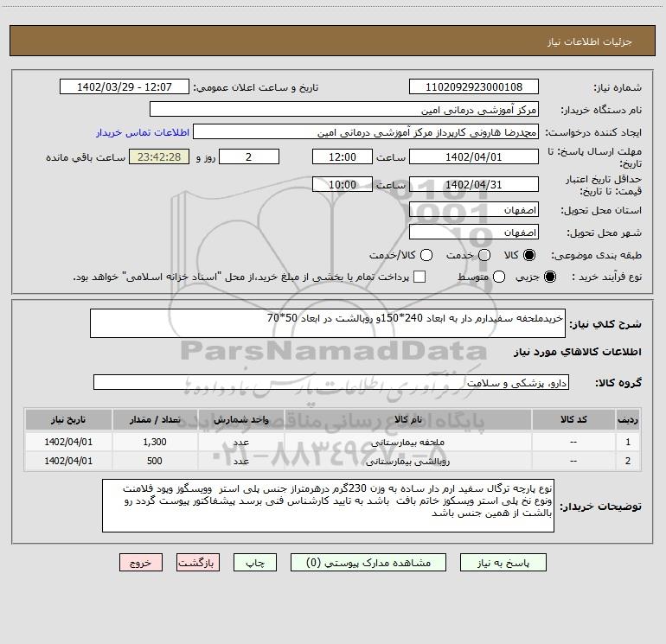Click the کد کالا column header

[573, 420]
